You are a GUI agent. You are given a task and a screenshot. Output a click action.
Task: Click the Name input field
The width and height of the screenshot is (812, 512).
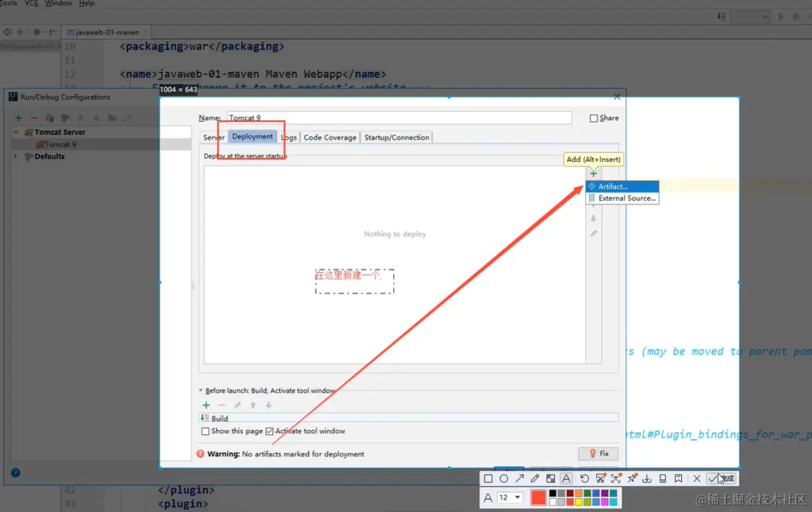point(399,118)
